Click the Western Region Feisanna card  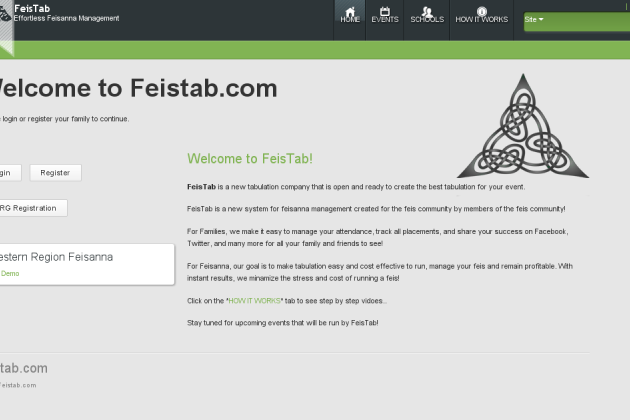(86, 264)
